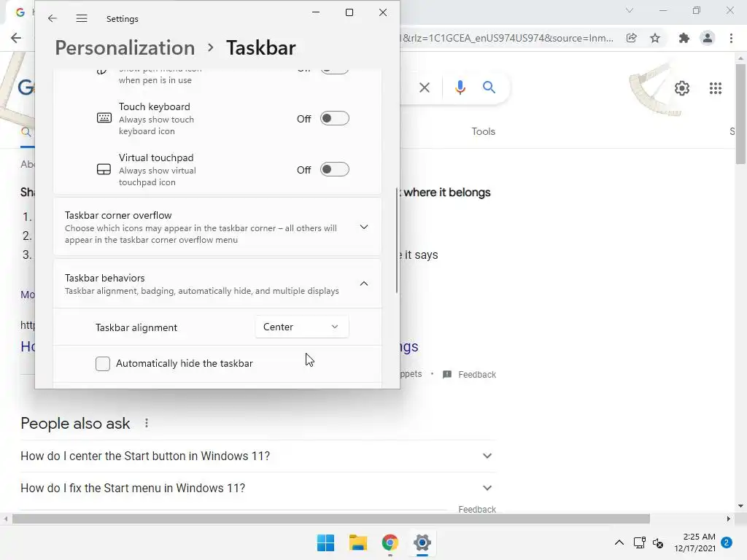Open the Chrome extensions puzzle icon
The height and width of the screenshot is (560, 747).
(684, 38)
